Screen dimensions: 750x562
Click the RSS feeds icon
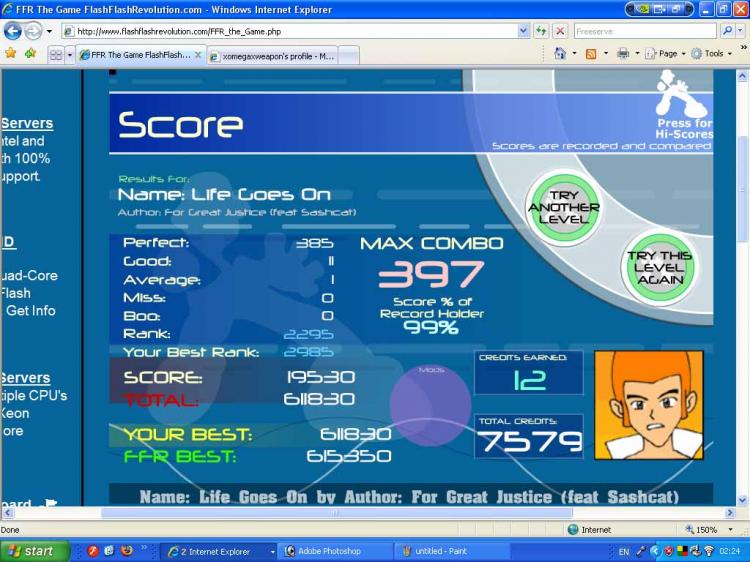coord(591,54)
